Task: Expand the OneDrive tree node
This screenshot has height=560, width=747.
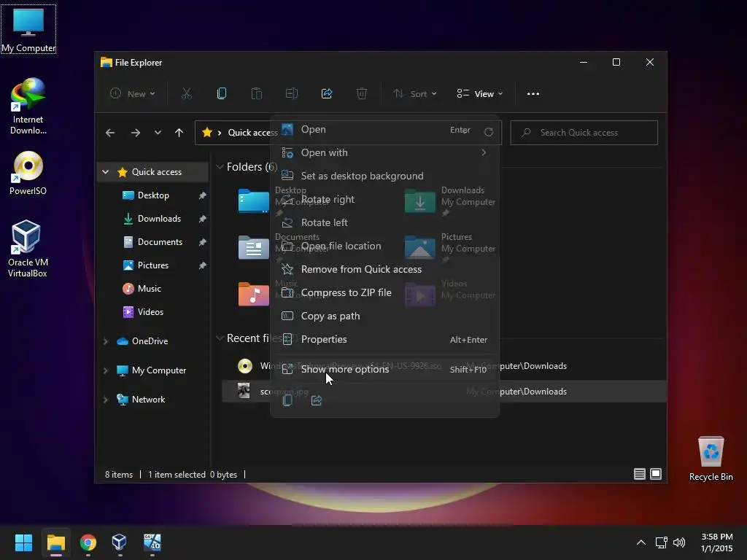Action: (106, 341)
